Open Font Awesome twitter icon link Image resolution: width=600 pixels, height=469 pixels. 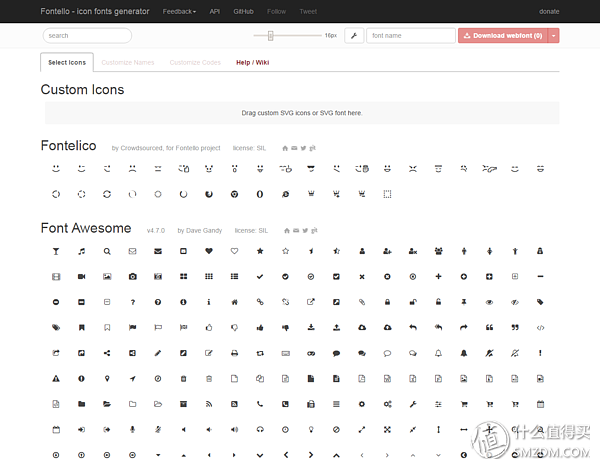tap(305, 231)
